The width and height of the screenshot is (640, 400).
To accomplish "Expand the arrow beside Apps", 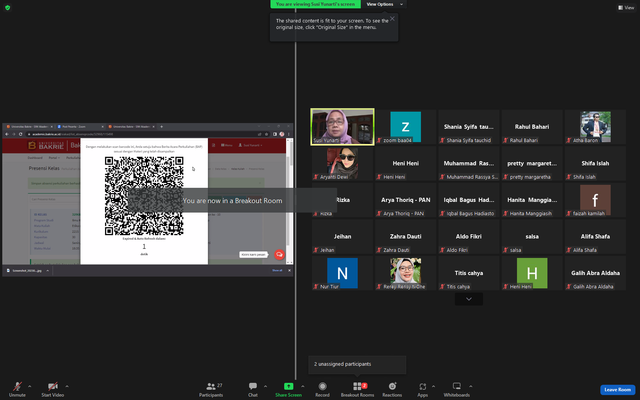I will (x=433, y=386).
